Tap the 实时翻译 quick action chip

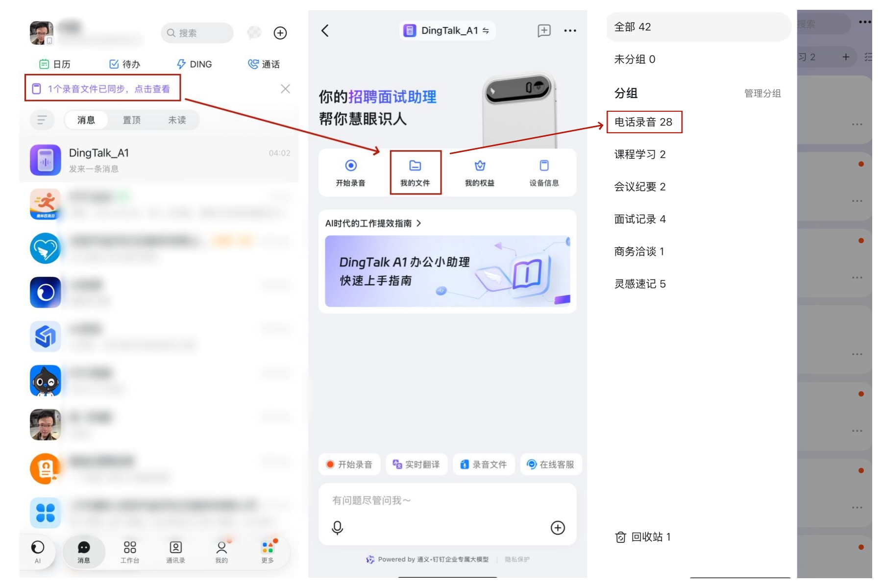point(417,465)
